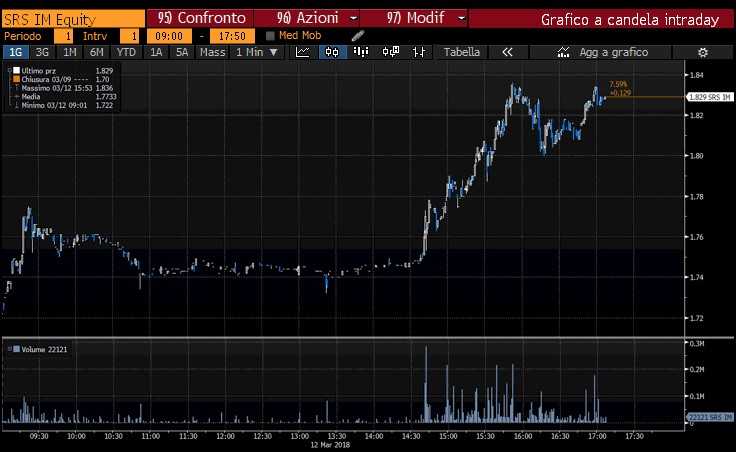Screen dimensions: 736x452
Task: Toggle Ultimo prz legend marker
Action: click(15, 70)
